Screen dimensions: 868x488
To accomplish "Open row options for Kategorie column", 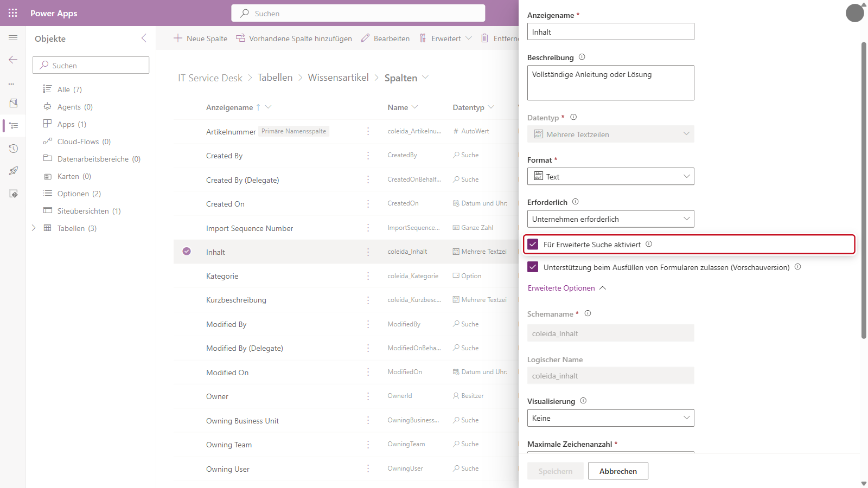I will (368, 276).
